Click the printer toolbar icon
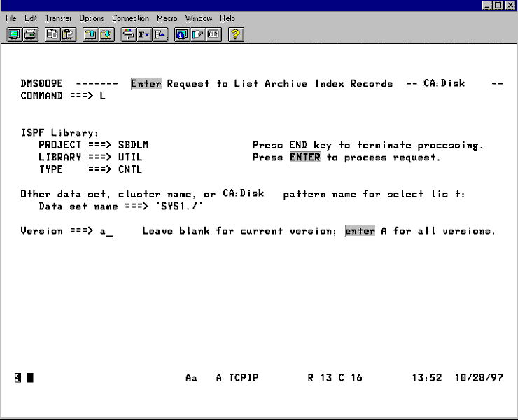Screen dimensions: 518x420 pyautogui.click(x=30, y=35)
